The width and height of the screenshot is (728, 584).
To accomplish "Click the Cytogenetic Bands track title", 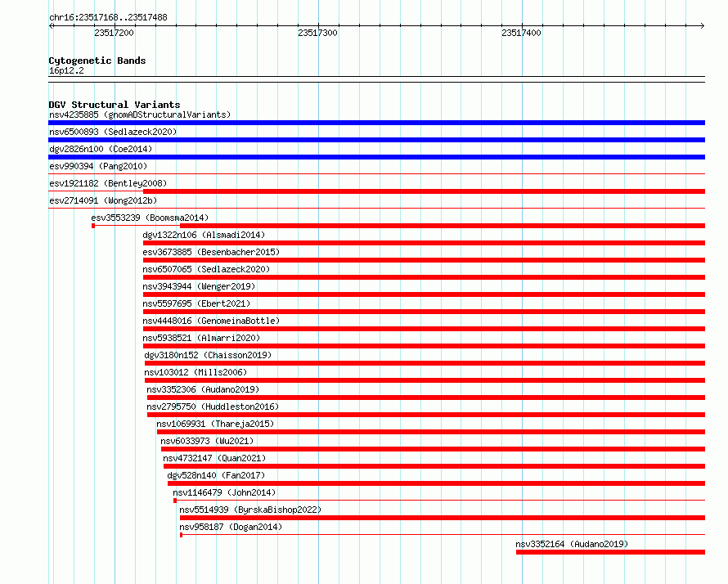I will [x=97, y=61].
